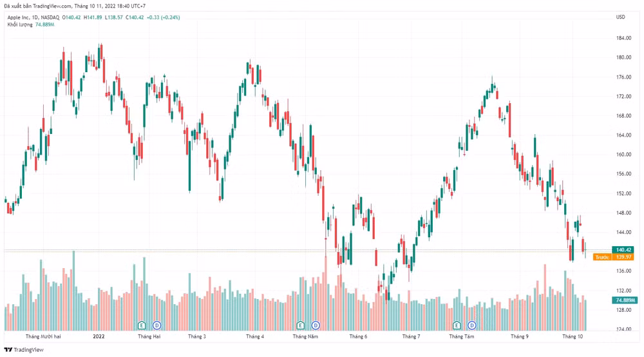The image size is (644, 357).
Task: Click the green 140.42 current price label
Action: [623, 250]
